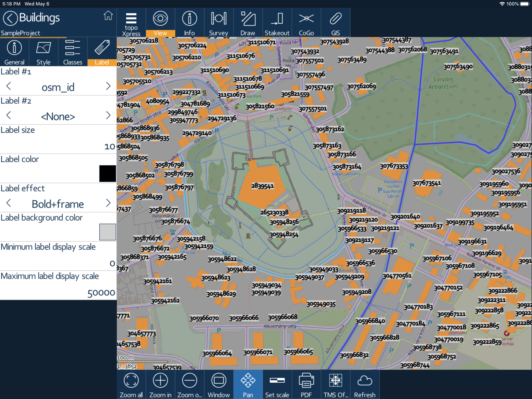Export map with PDF icon
532x399 pixels.
pos(306,384)
